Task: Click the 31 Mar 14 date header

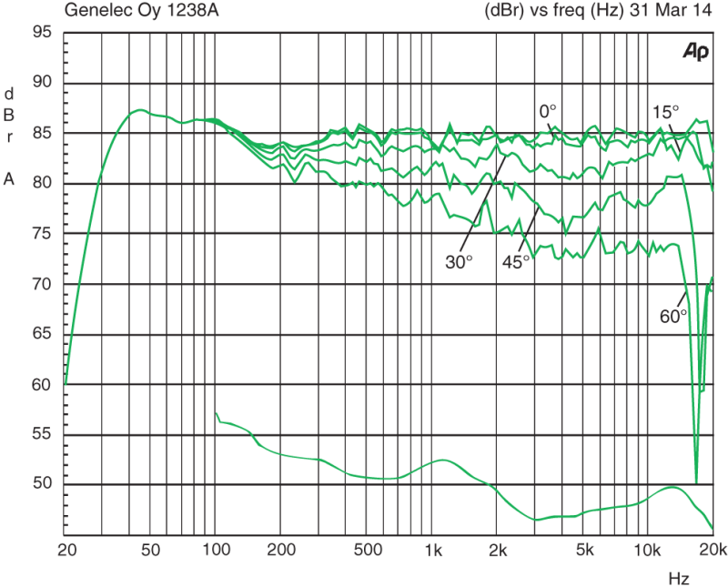Action: pos(671,10)
